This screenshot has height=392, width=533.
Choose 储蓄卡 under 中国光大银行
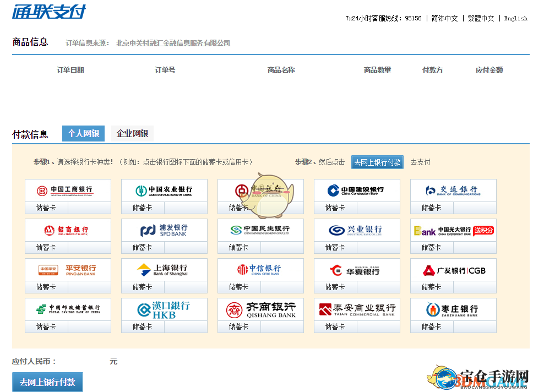click(432, 248)
